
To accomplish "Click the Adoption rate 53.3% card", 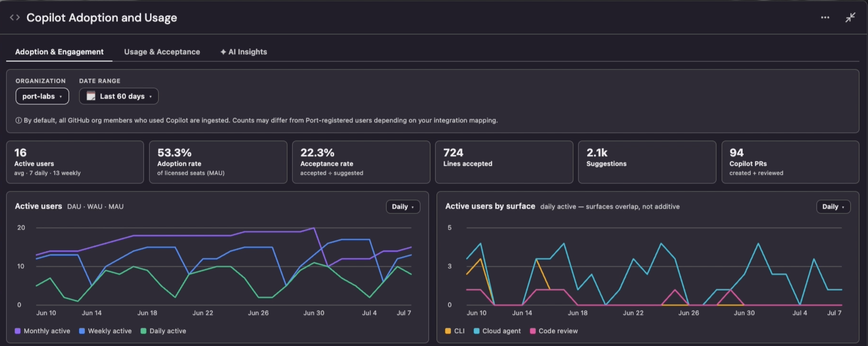I will tap(218, 162).
